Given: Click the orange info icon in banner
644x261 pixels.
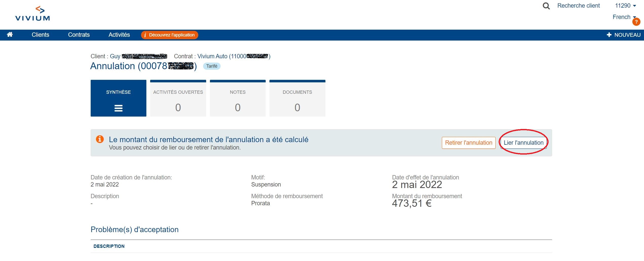Looking at the screenshot, I should (100, 139).
